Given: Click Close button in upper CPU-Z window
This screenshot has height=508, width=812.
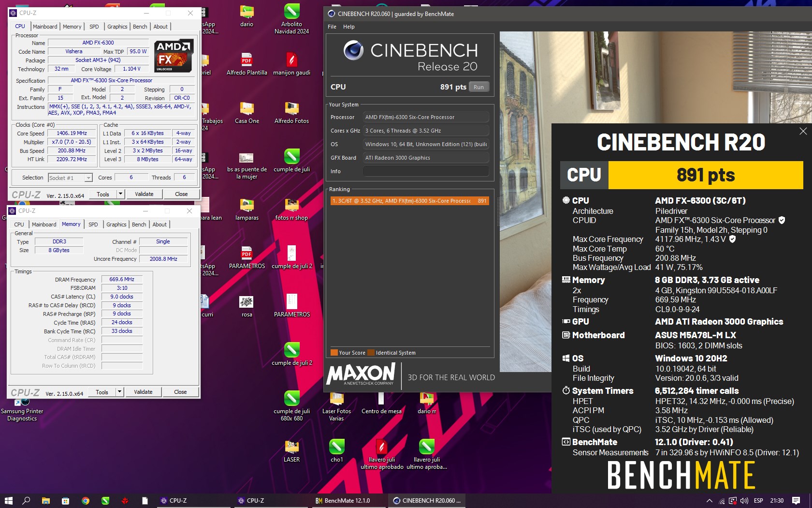Looking at the screenshot, I should 181,194.
